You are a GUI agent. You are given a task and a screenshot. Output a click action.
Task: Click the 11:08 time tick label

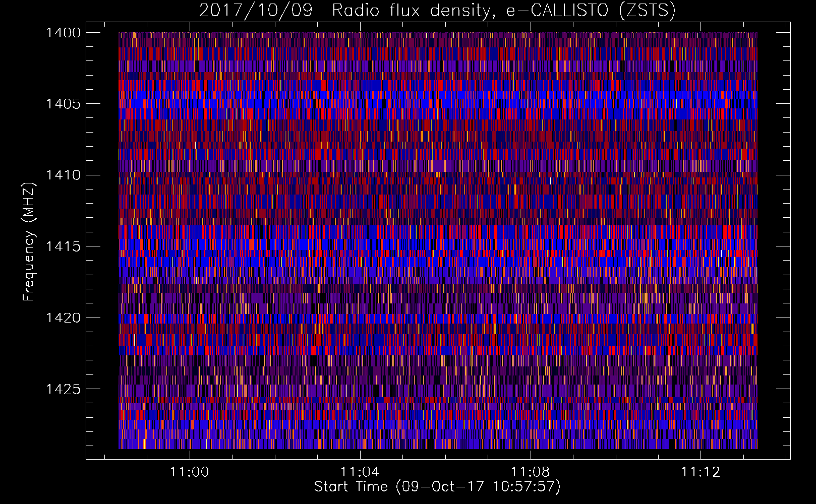(530, 472)
